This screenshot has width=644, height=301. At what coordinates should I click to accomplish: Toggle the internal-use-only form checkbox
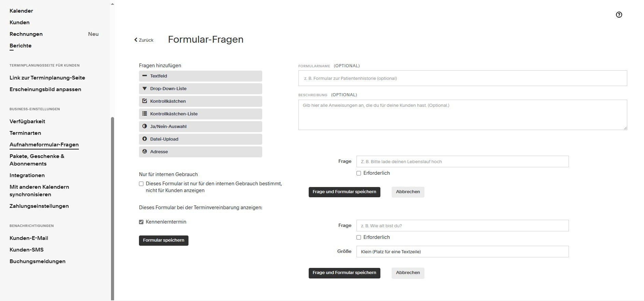[x=141, y=184]
